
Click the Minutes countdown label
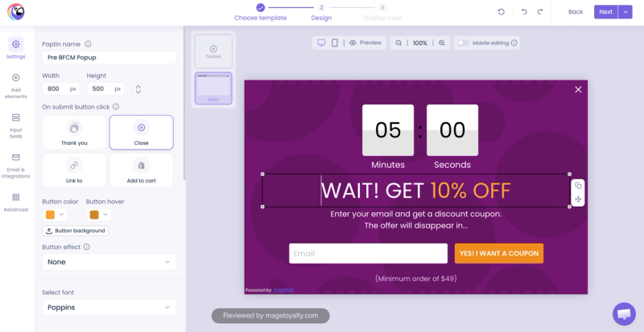(388, 165)
